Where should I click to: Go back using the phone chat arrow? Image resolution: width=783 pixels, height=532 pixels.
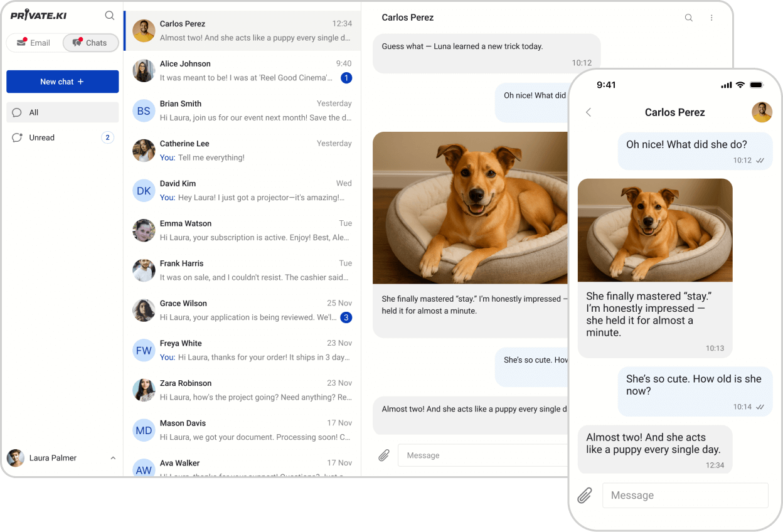(588, 112)
